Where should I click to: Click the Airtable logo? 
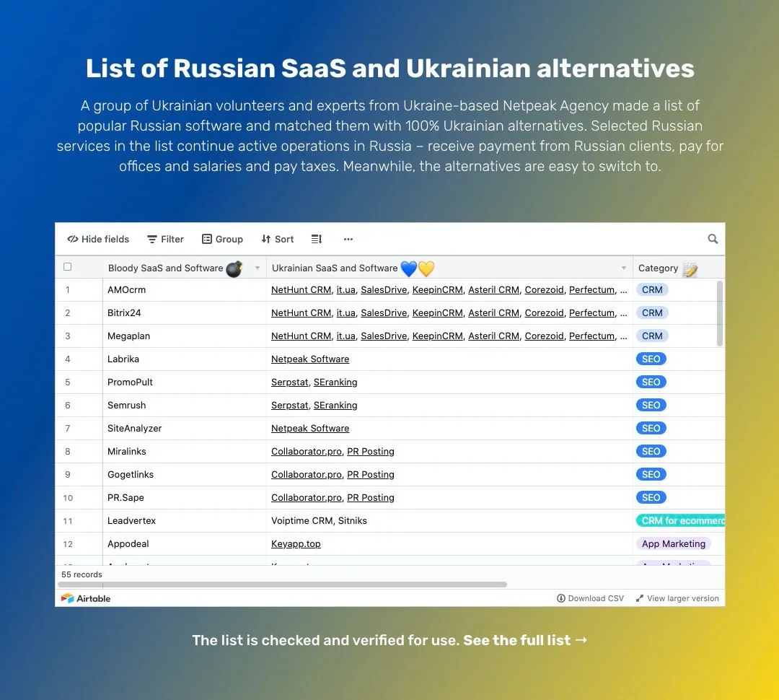point(85,598)
